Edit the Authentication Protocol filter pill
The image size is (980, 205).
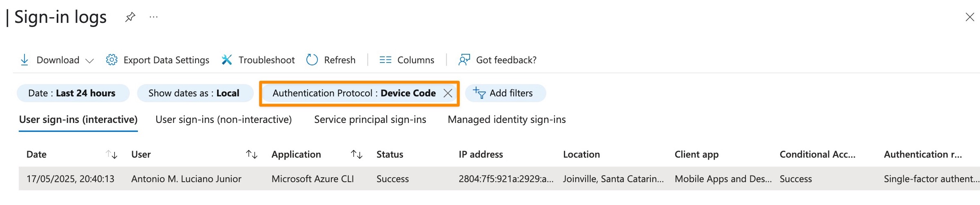(354, 93)
